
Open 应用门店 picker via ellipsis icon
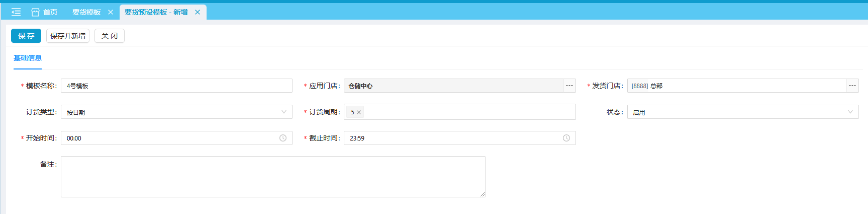click(569, 86)
